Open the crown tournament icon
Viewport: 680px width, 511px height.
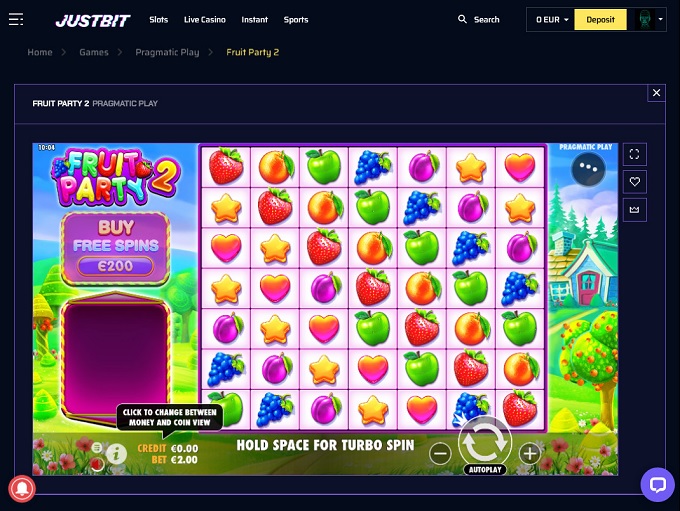coord(634,210)
